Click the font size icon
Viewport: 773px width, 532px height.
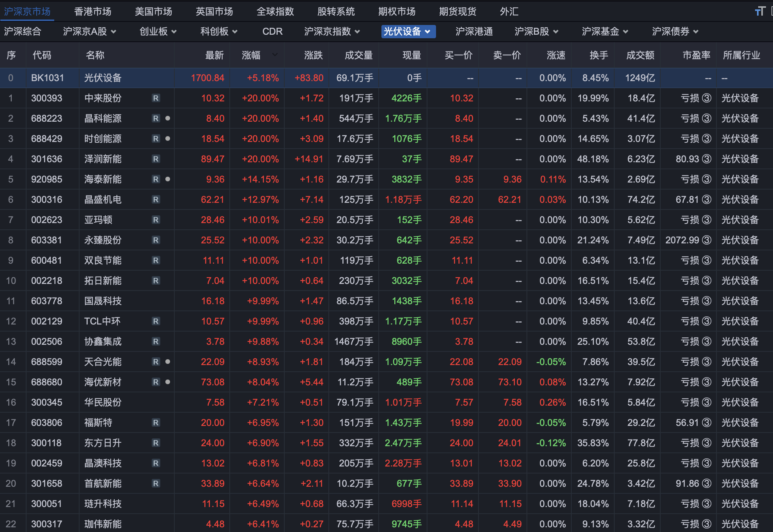760,11
